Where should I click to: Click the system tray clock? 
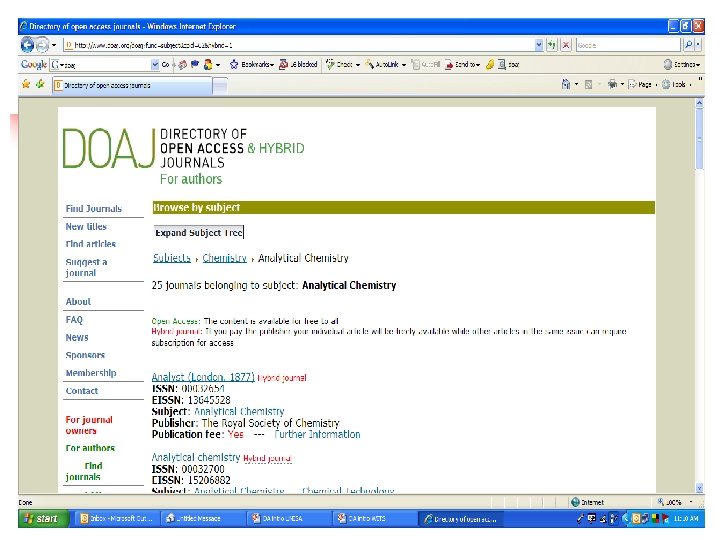686,518
